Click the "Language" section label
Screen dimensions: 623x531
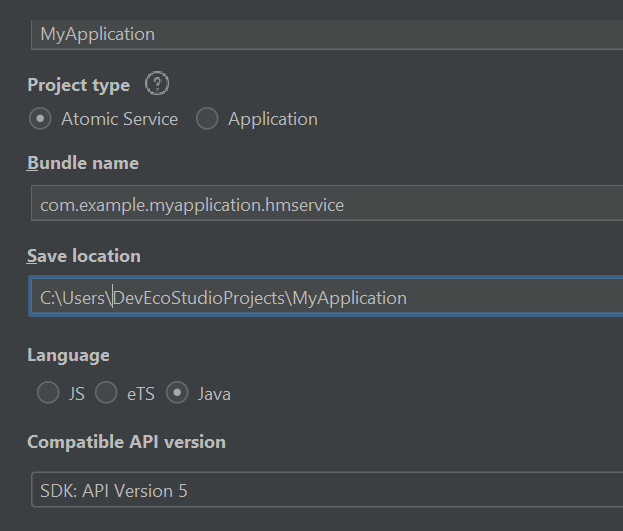coord(68,355)
